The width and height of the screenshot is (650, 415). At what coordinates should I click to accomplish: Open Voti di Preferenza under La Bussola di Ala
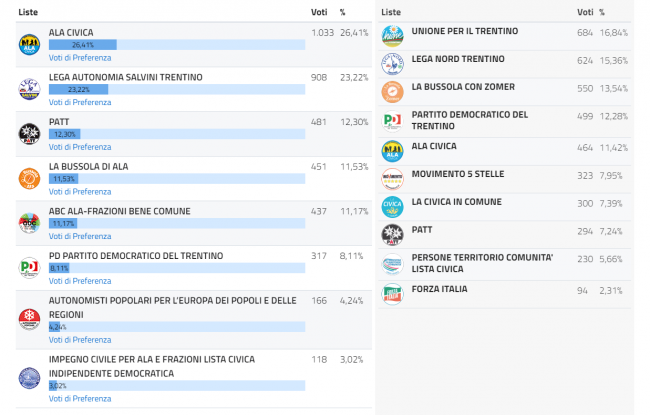click(x=80, y=191)
